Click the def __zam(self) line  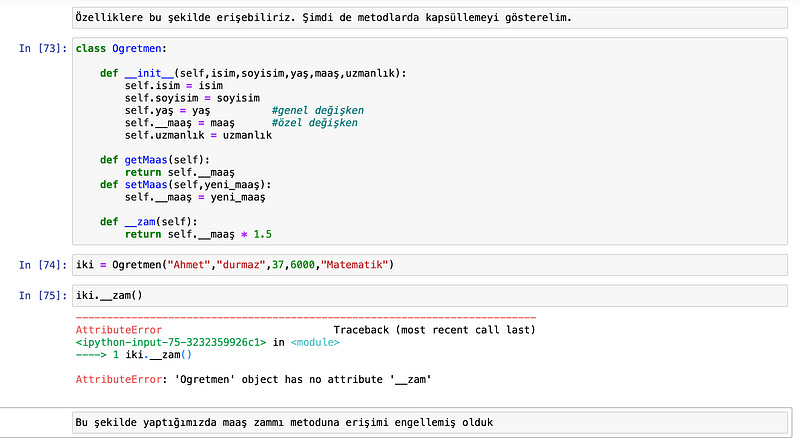pyautogui.click(x=148, y=222)
